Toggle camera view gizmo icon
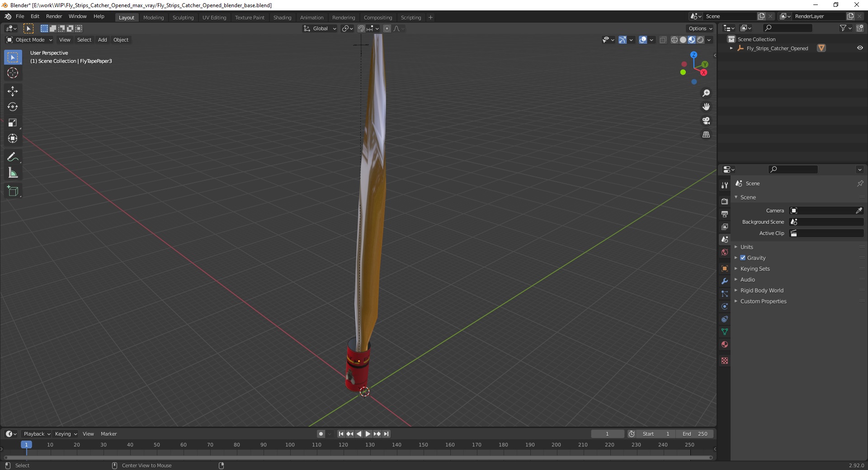This screenshot has width=868, height=470. coord(706,121)
